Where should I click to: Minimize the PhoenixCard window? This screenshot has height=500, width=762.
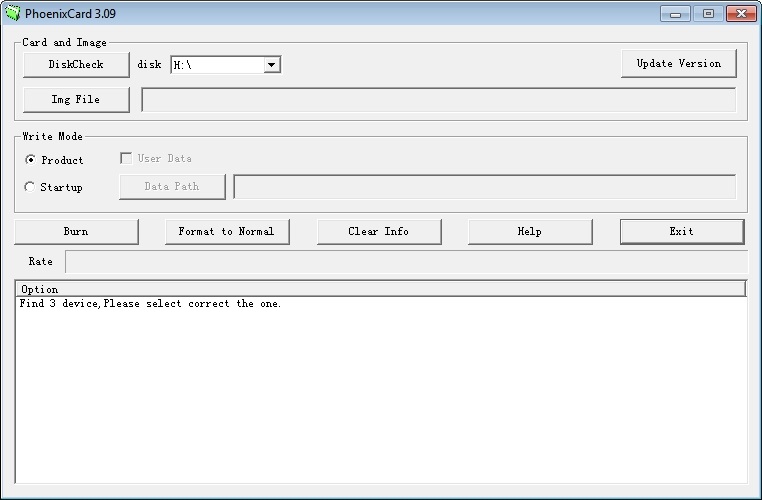[675, 14]
